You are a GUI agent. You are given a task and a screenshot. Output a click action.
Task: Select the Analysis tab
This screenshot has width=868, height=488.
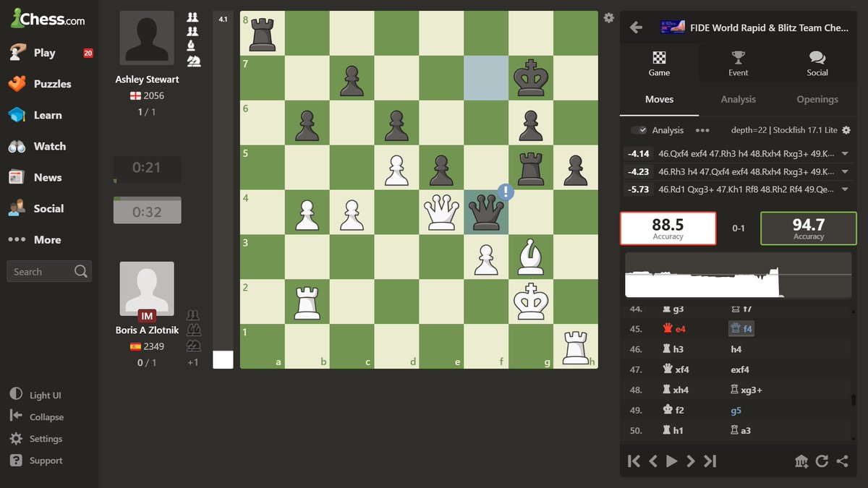[739, 100]
